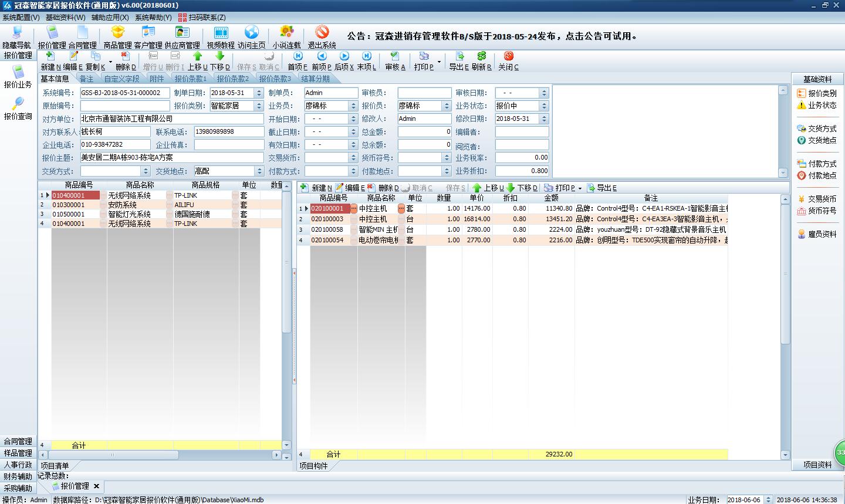Open 客户管理 module icon
This screenshot has height=504, width=845.
click(x=148, y=37)
